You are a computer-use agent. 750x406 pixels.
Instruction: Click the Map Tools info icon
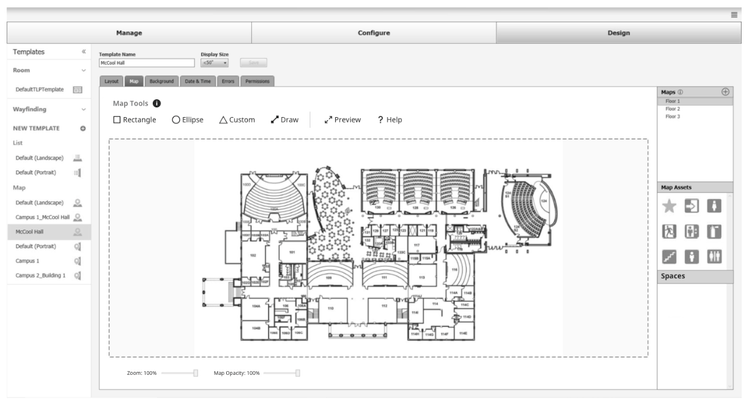[x=157, y=103]
